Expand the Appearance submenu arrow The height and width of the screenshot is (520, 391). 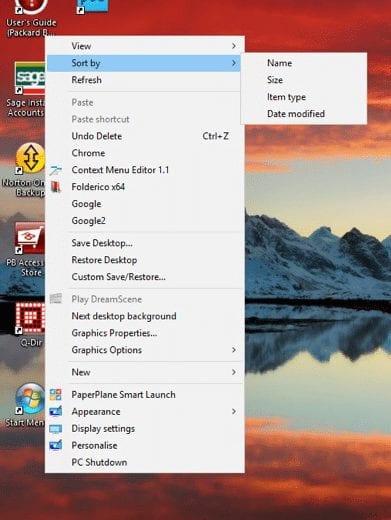coord(234,412)
